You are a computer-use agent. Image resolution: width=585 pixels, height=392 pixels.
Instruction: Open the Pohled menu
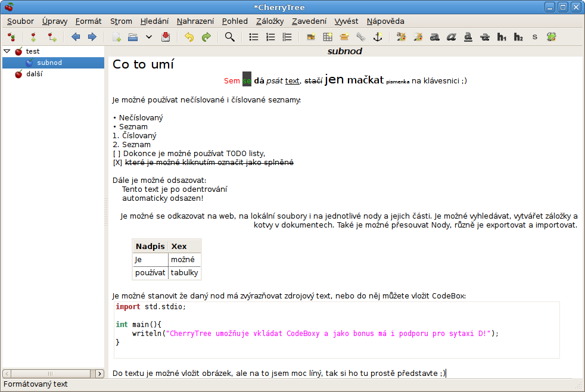235,21
